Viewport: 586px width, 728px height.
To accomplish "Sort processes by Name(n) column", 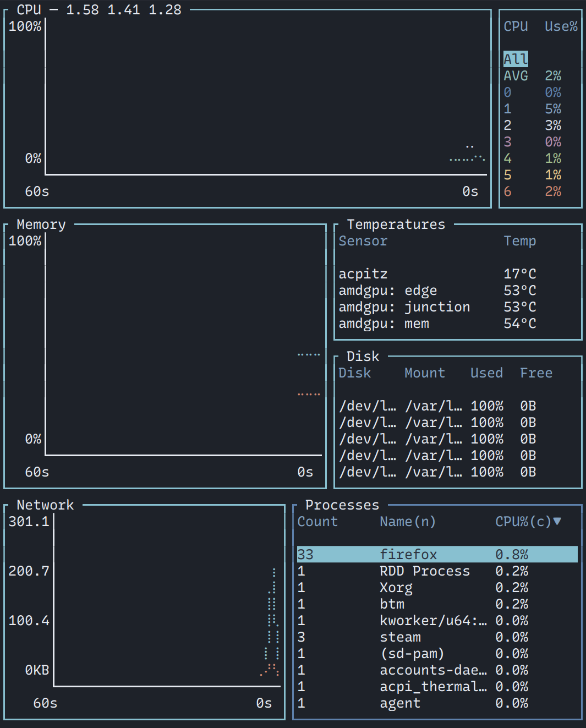I will click(408, 521).
